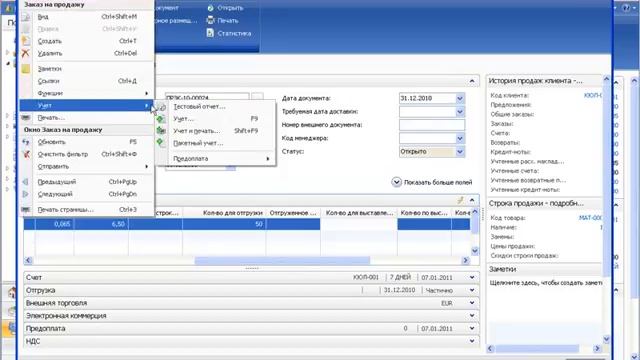Click the lightning icon in lines header bar
The width and height of the screenshot is (640, 360).
tap(460, 200)
